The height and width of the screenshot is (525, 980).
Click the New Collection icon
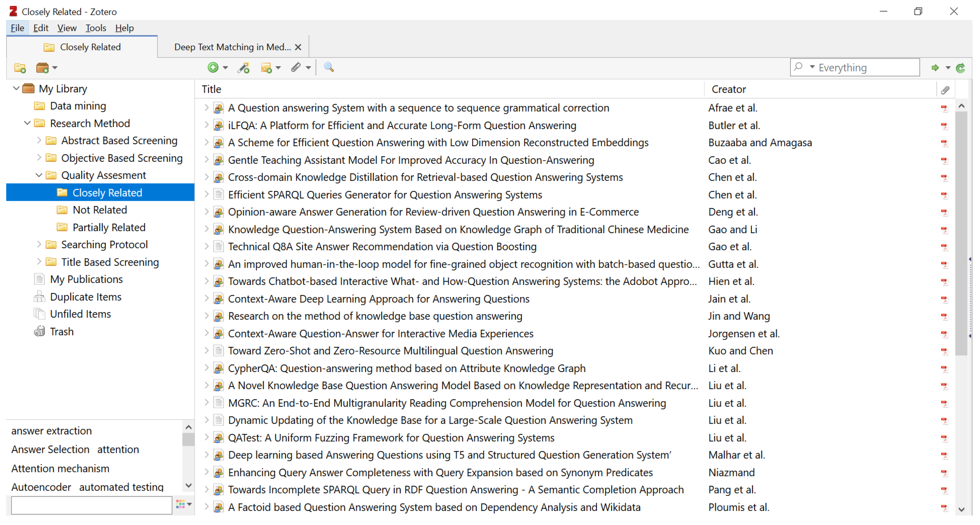(x=20, y=68)
